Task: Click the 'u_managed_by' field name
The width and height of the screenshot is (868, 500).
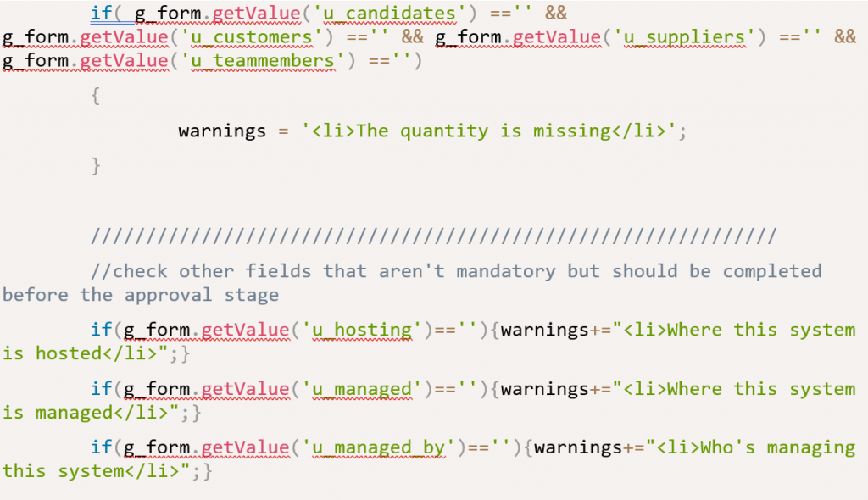Action: pos(379,448)
